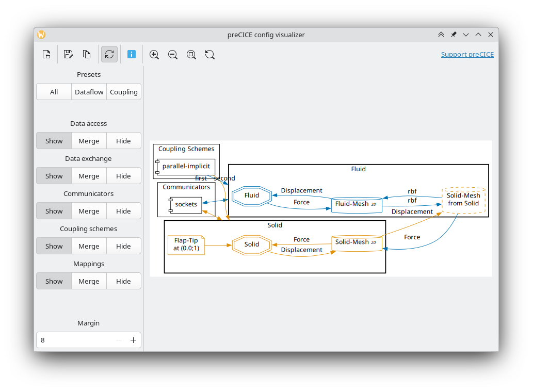
Task: Open the Support preCICE link
Action: [x=467, y=54]
